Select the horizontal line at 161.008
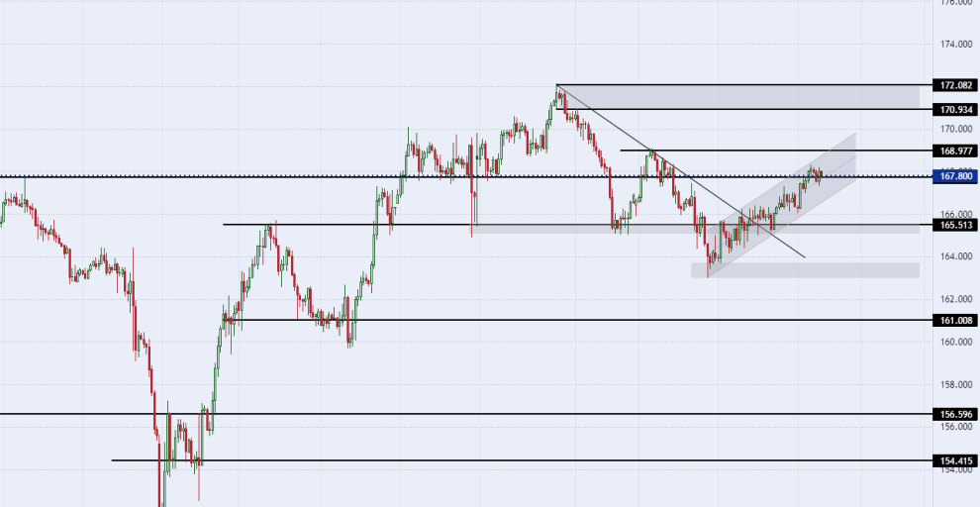980x507 pixels. (577, 320)
